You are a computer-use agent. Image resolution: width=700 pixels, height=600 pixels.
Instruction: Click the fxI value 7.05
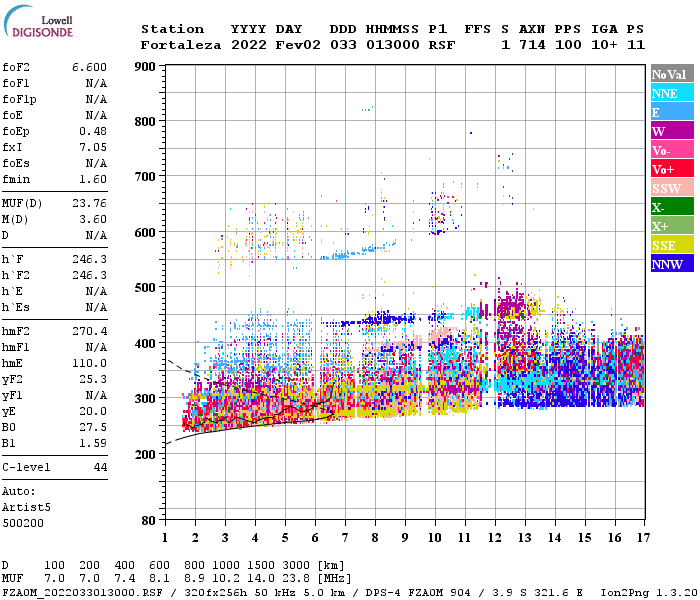[x=93, y=147]
